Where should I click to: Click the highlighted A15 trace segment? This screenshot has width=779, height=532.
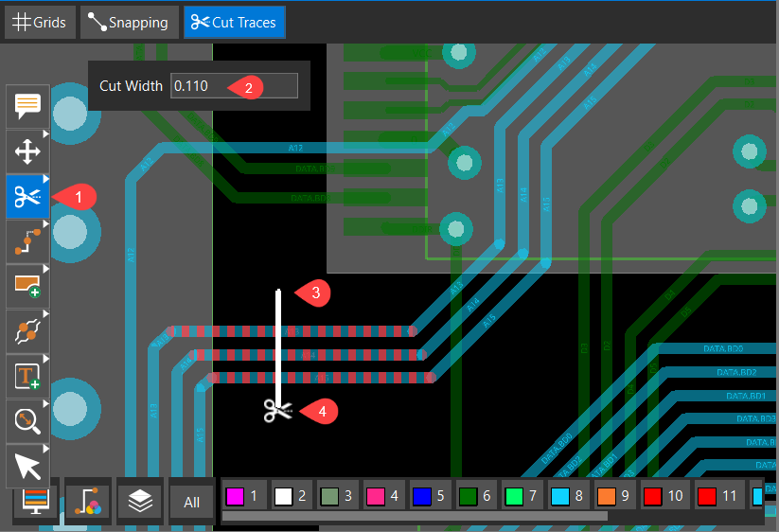click(x=321, y=378)
